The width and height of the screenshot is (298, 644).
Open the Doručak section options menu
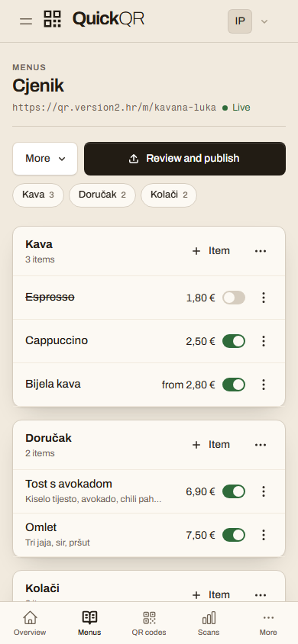(261, 445)
